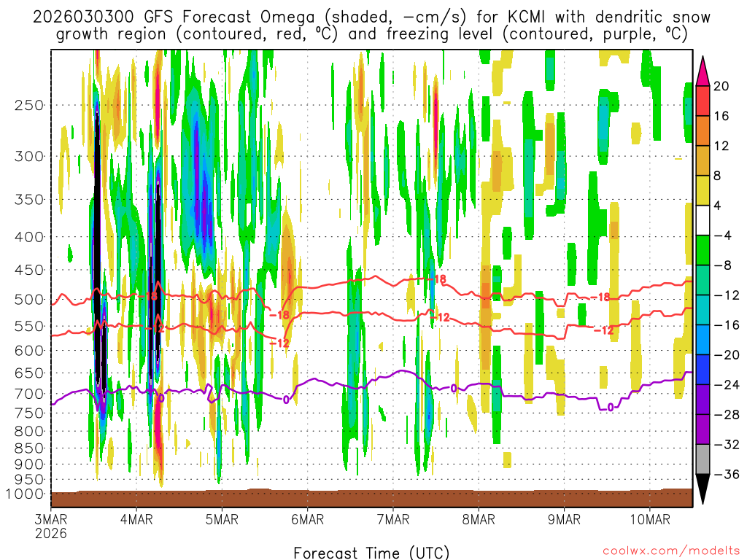Pick the dark blue swatch between -20 and -24
This screenshot has width=747, height=560.
click(x=703, y=370)
